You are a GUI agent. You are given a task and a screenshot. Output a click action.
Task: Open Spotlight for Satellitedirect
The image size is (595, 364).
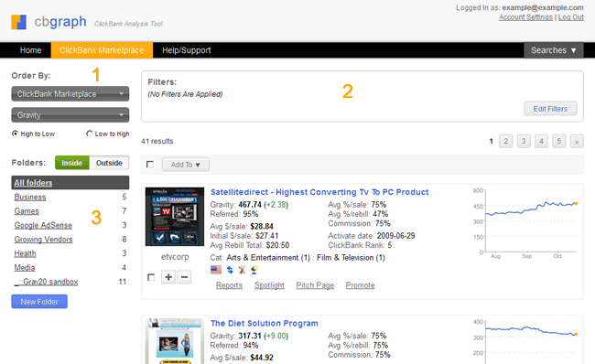tap(269, 285)
